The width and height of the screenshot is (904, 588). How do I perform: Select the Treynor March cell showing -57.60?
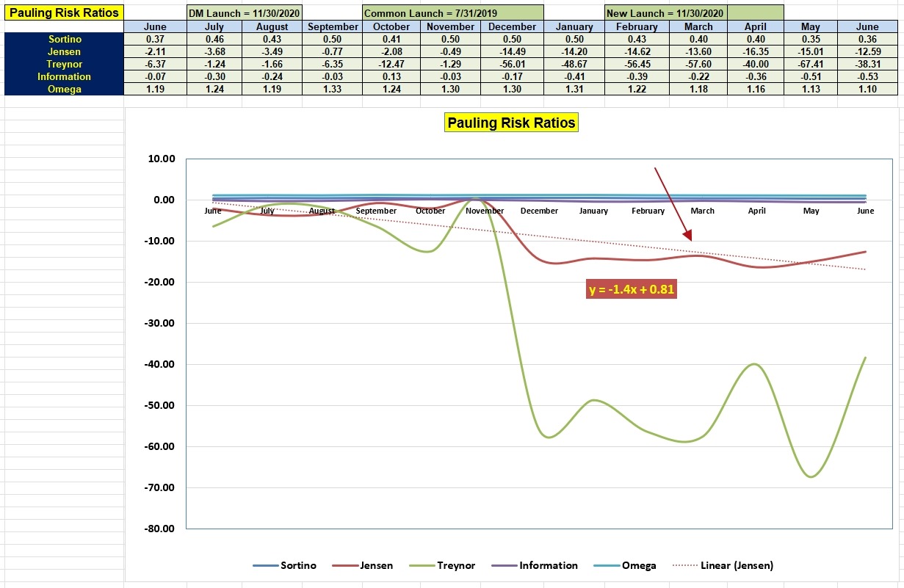[x=698, y=64]
